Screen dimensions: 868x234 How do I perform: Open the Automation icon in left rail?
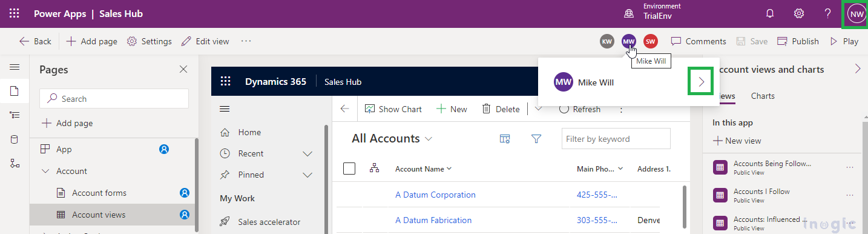point(15,164)
